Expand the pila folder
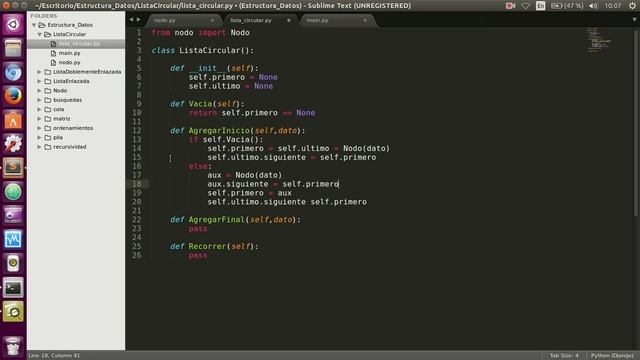 (x=40, y=138)
